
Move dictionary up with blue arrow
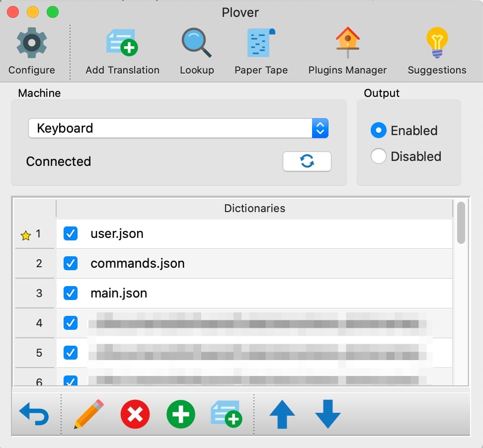(282, 414)
